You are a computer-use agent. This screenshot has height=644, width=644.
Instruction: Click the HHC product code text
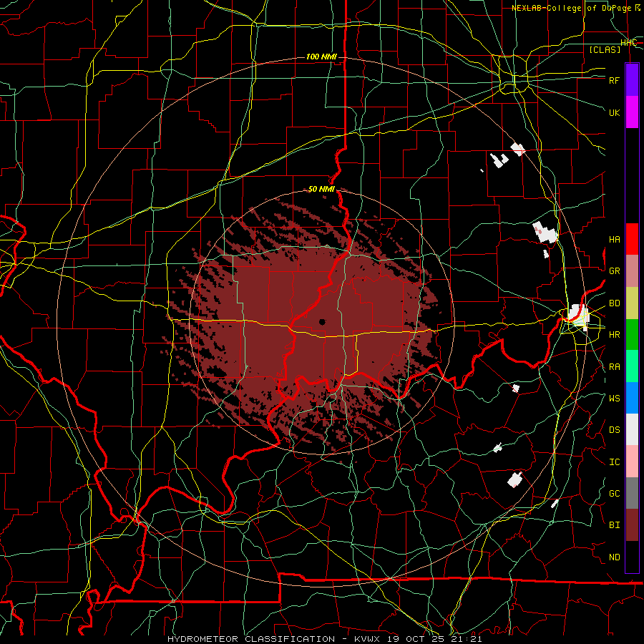click(628, 43)
